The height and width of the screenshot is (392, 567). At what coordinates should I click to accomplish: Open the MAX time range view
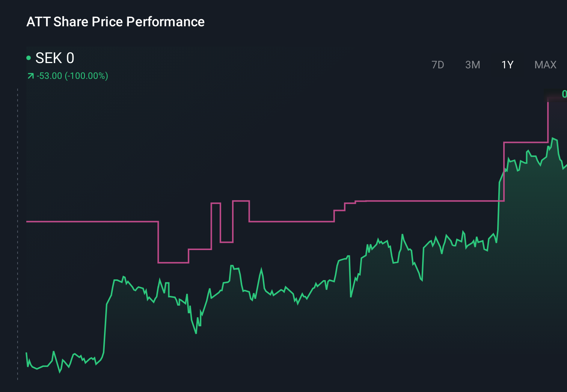click(x=545, y=65)
